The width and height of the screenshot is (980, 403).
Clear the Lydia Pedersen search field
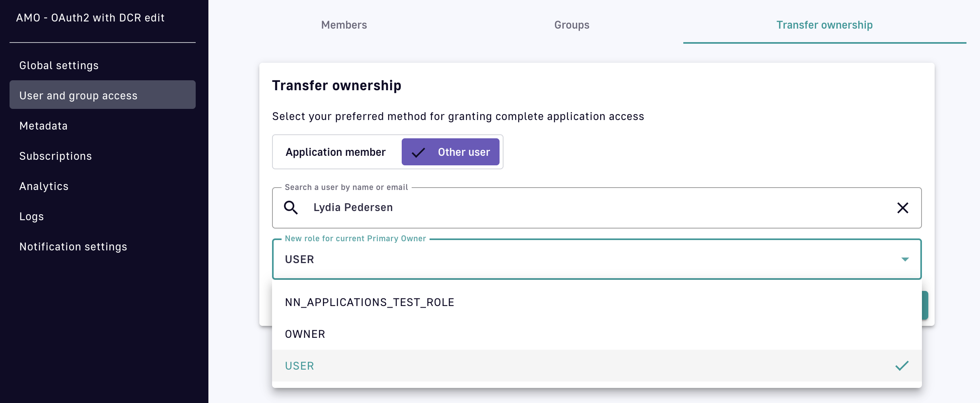tap(902, 208)
